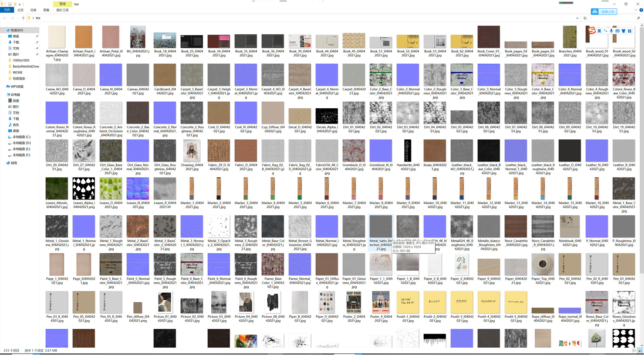Viewport: 644px width, 355px height.
Task: Open the 查看 ribbon tab
Action: [x=46, y=10]
